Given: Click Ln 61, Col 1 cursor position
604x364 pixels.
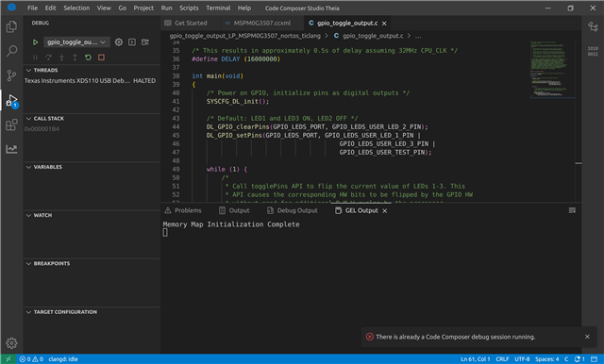Looking at the screenshot, I should [476, 359].
